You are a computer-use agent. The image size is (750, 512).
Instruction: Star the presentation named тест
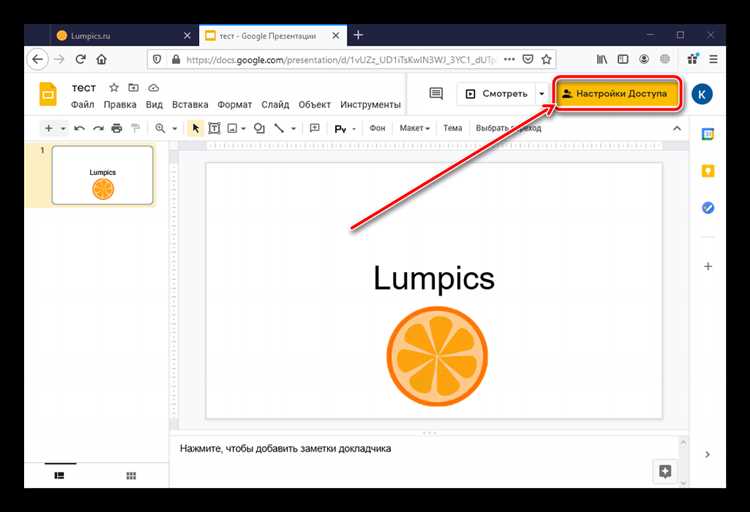pos(114,88)
